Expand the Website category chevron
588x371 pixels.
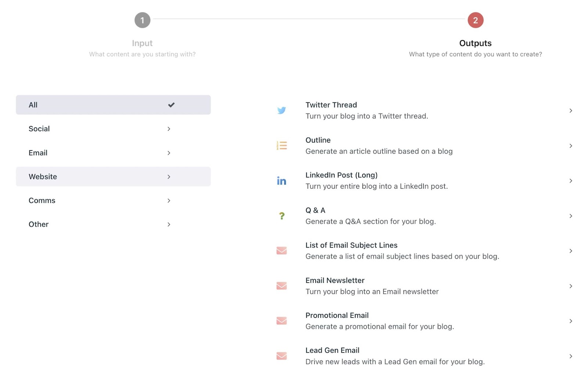pyautogui.click(x=169, y=177)
